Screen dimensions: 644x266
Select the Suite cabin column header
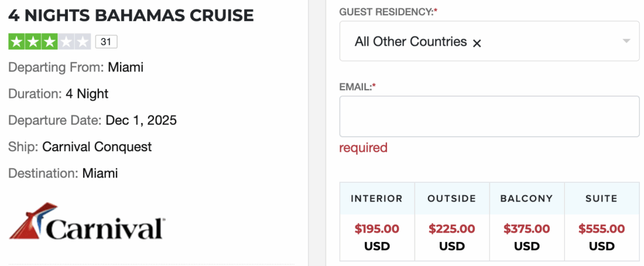point(601,199)
